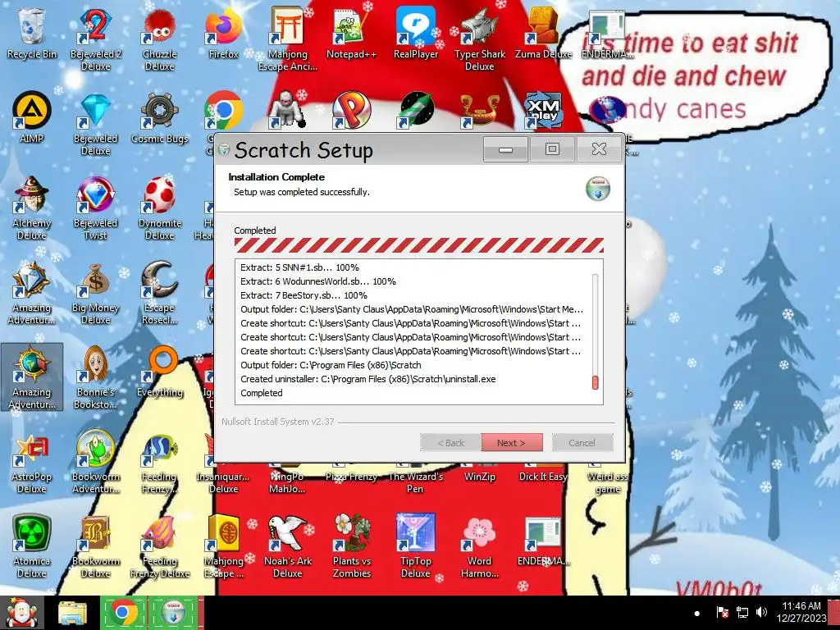
Task: Launch Bejeweled 2 Deluxe shortcut
Action: (x=95, y=39)
